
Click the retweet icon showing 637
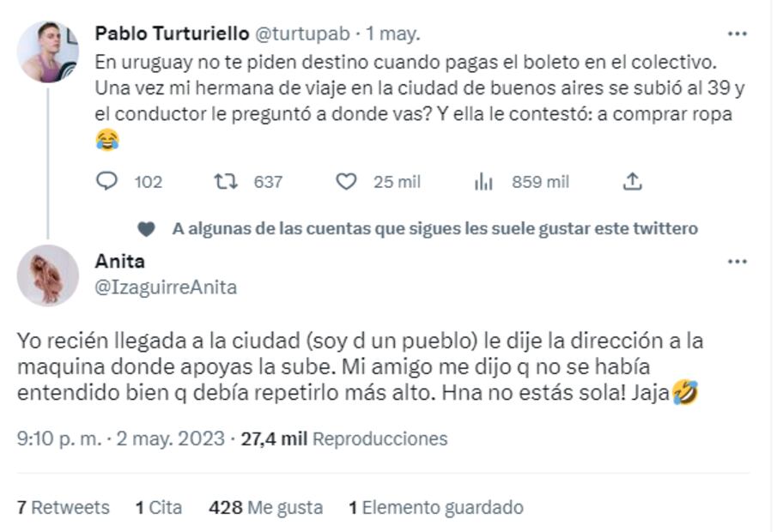click(x=225, y=181)
